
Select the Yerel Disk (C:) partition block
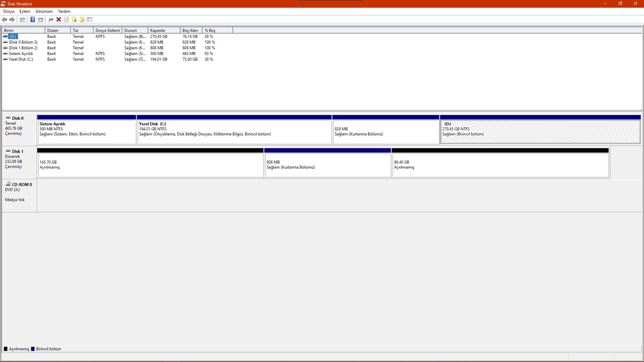coord(234,129)
